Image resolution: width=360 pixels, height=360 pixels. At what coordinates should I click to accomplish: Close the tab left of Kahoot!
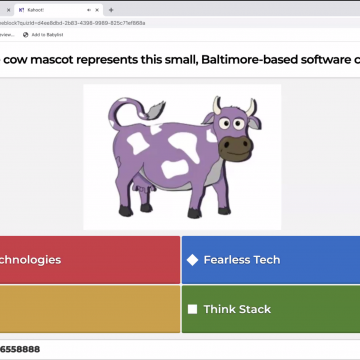(8, 10)
